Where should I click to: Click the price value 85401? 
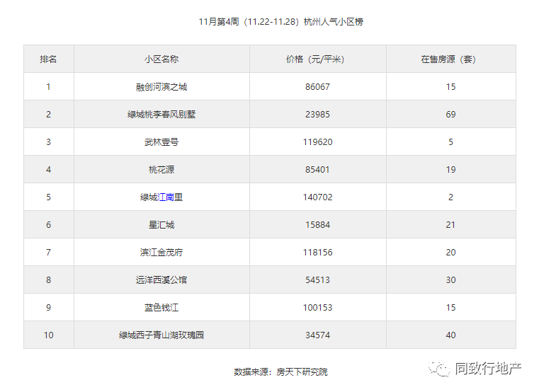pos(317,169)
